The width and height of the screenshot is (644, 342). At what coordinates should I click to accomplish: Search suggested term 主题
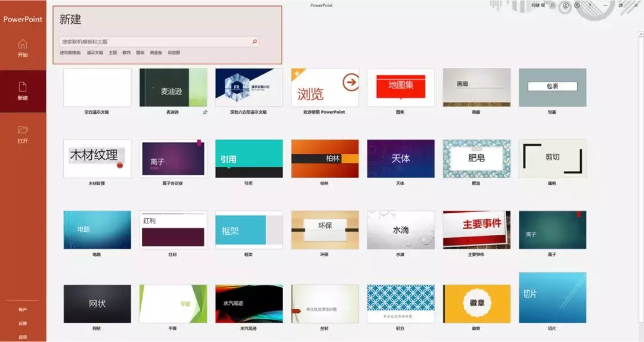pos(113,52)
